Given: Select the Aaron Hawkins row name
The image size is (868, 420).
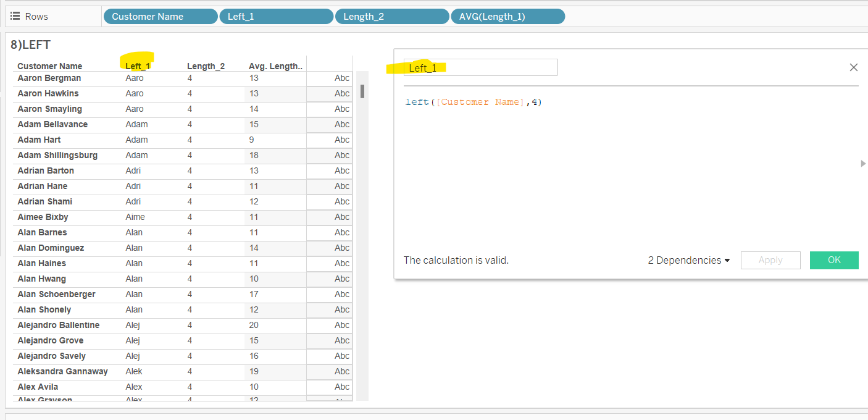Looking at the screenshot, I should point(48,93).
